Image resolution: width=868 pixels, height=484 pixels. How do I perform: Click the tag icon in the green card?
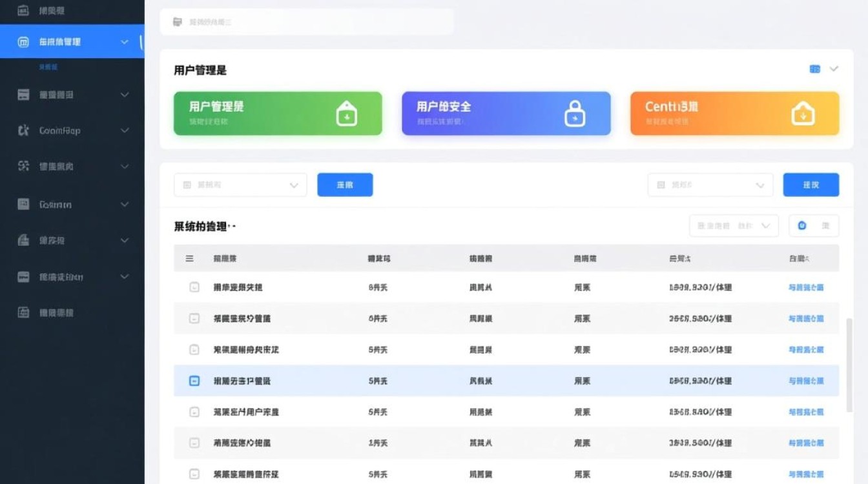coord(347,114)
